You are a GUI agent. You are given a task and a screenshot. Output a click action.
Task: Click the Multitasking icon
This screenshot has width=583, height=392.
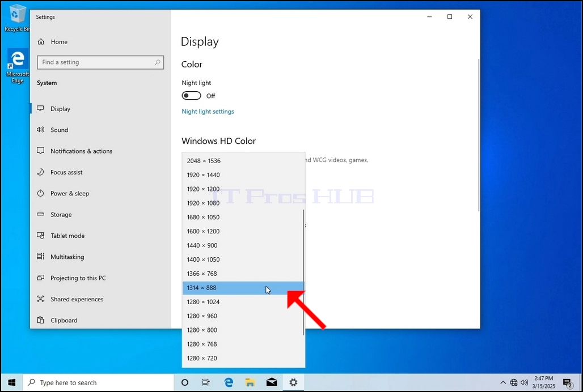click(40, 257)
